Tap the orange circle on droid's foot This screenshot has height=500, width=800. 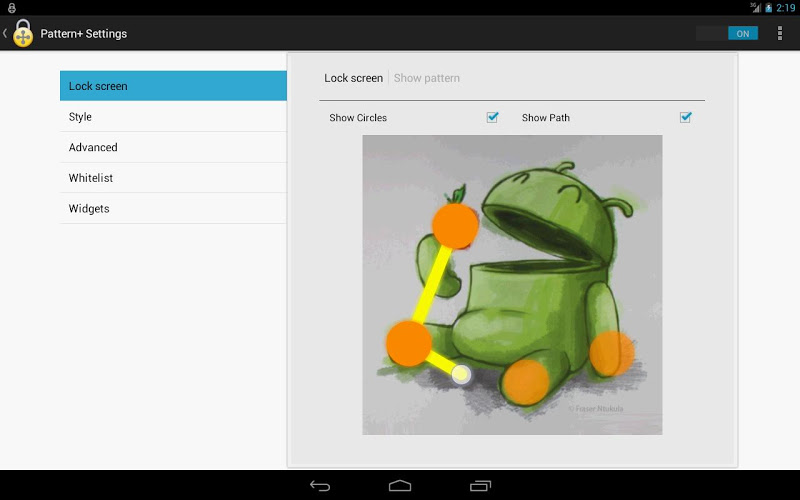[x=526, y=382]
